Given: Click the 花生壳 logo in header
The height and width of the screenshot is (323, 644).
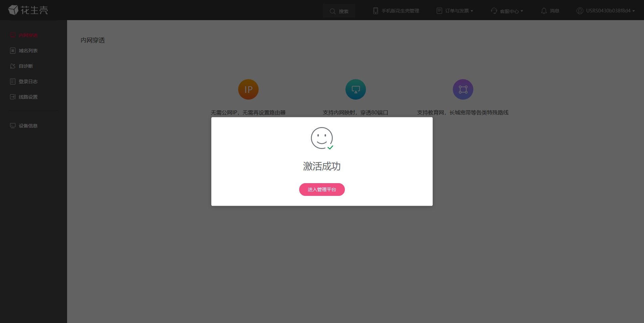Looking at the screenshot, I should pyautogui.click(x=28, y=10).
